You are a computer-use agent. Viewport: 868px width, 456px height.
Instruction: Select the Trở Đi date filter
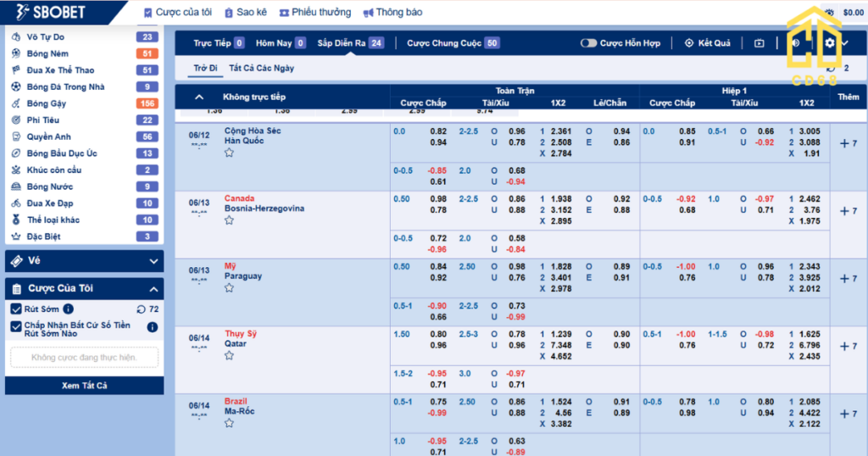(205, 68)
